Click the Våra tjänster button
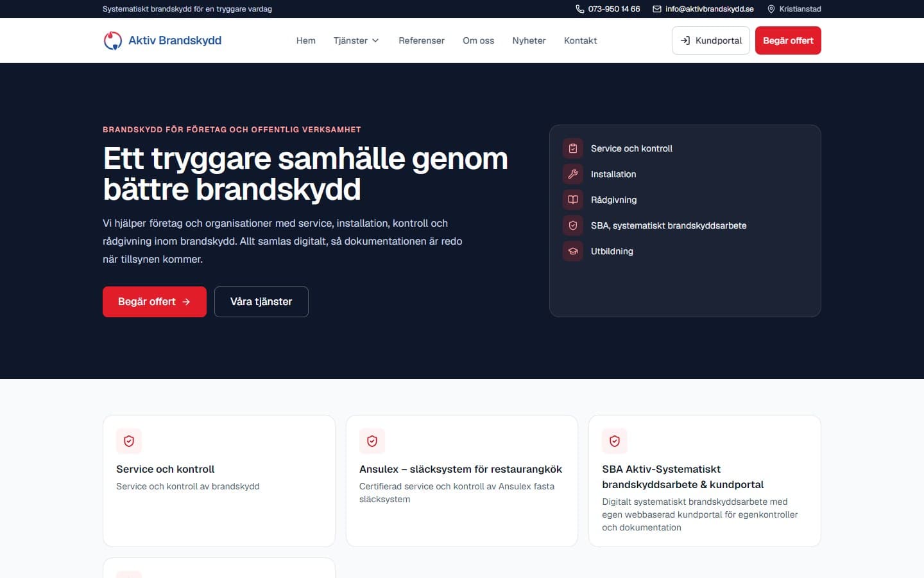This screenshot has width=924, height=578. (261, 302)
